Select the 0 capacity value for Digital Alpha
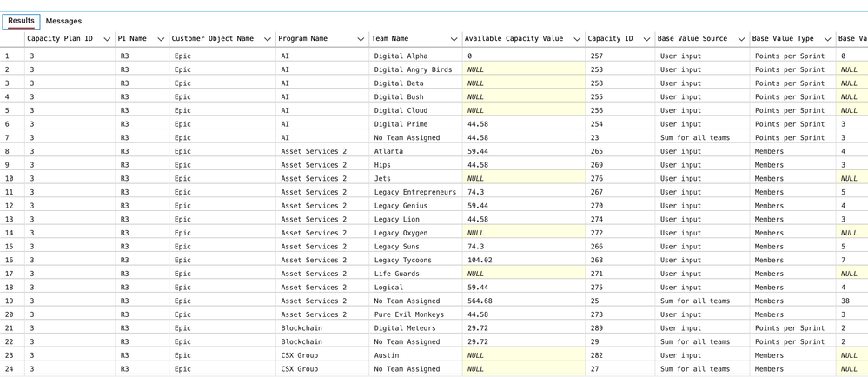Viewport: 868px width, 377px height. [x=524, y=56]
